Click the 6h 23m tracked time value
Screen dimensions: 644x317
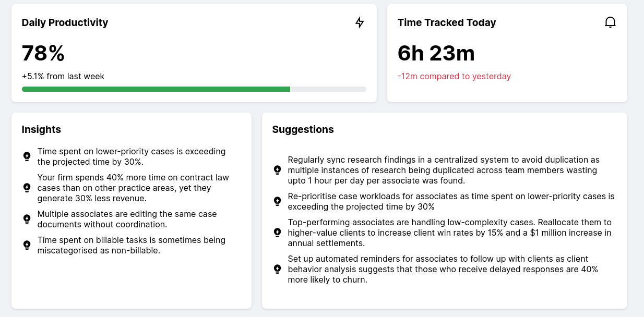(x=436, y=53)
